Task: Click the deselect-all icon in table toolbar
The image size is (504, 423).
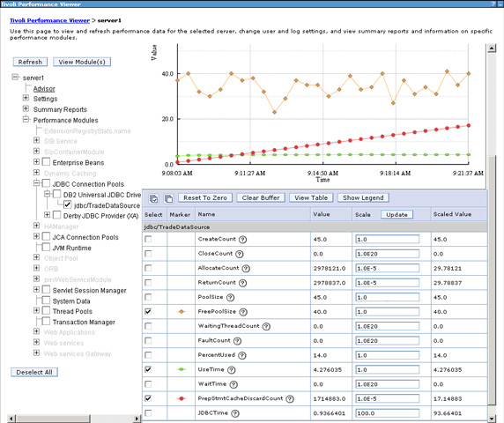Action: click(x=168, y=198)
